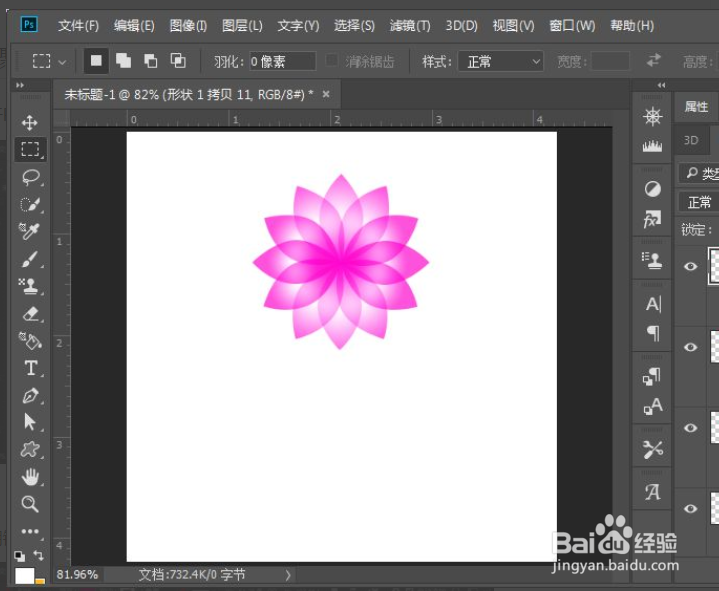The height and width of the screenshot is (591, 719).
Task: Choose Intersect with Selection mode
Action: pos(178,61)
